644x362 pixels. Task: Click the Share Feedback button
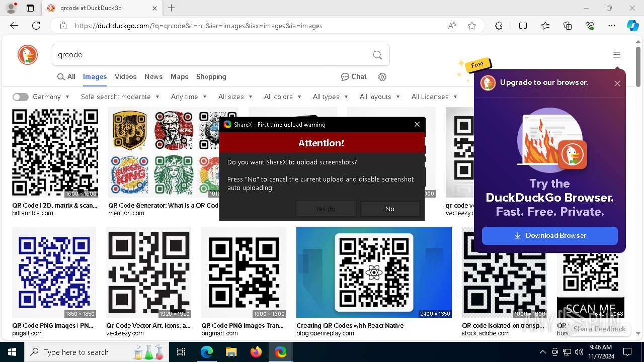click(x=599, y=329)
